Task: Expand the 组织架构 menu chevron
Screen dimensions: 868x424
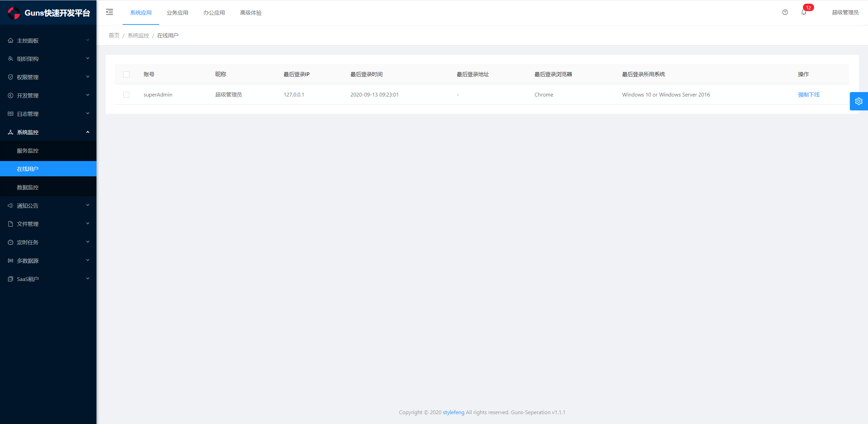Action: pos(88,59)
